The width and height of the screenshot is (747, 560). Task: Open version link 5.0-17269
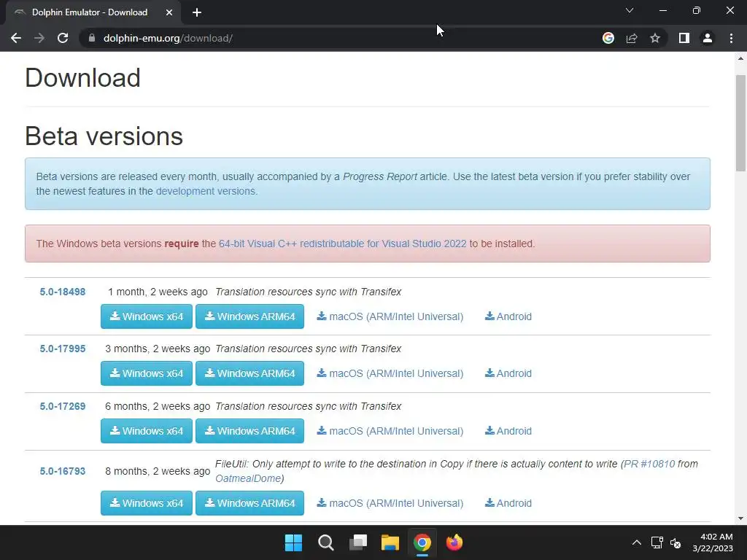[63, 407]
